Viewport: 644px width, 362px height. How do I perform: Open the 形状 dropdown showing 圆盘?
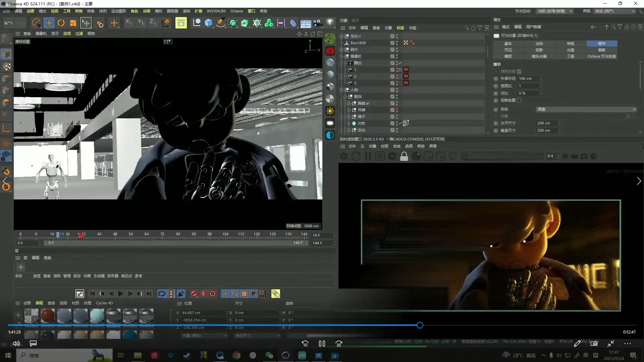pyautogui.click(x=586, y=110)
